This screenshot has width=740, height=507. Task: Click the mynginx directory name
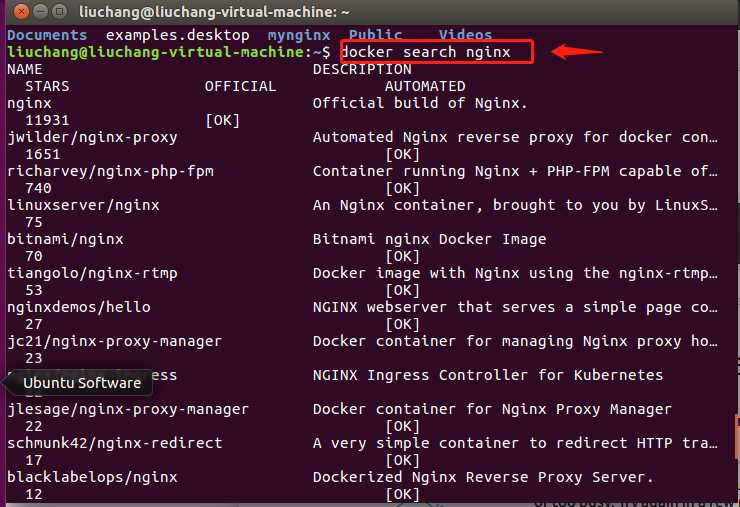pyautogui.click(x=299, y=35)
